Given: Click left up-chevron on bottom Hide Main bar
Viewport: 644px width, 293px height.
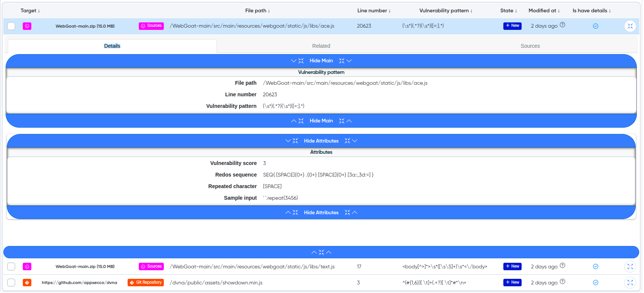Looking at the screenshot, I should 294,121.
